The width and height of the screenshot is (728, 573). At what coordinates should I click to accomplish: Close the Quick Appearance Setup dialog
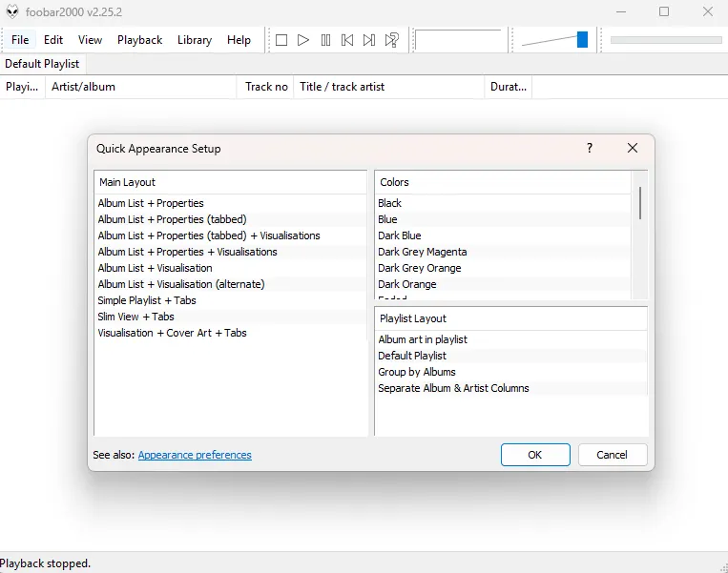click(632, 148)
